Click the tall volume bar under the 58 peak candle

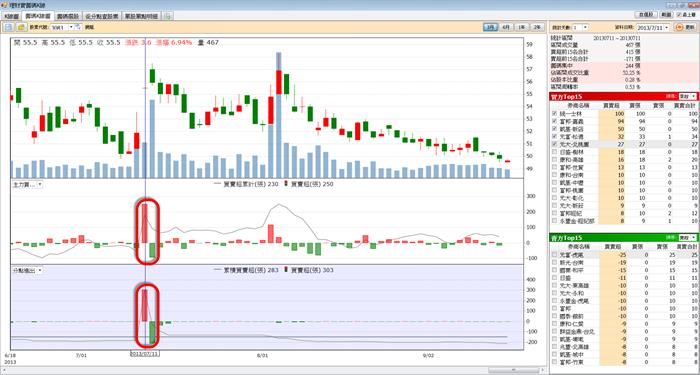coord(279,115)
